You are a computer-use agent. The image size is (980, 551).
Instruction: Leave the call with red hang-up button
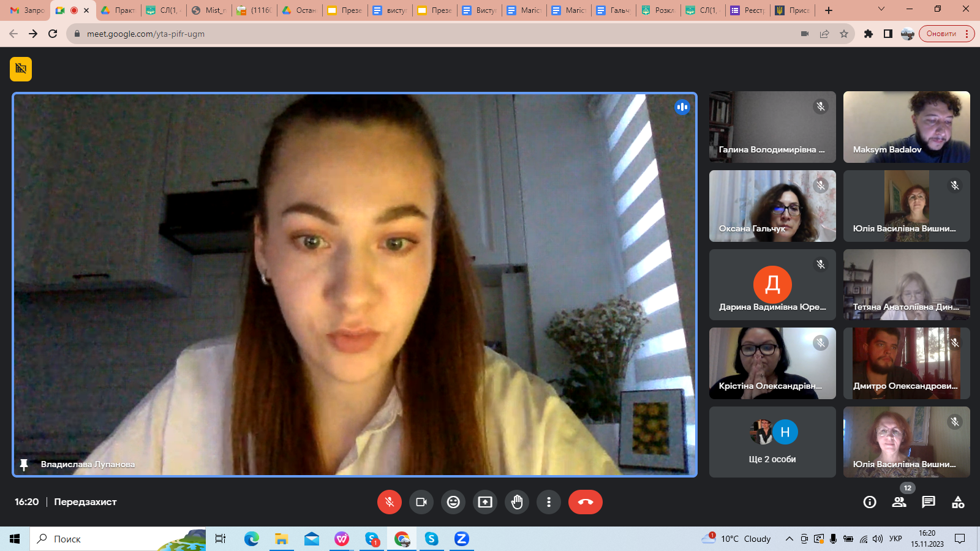click(x=585, y=502)
